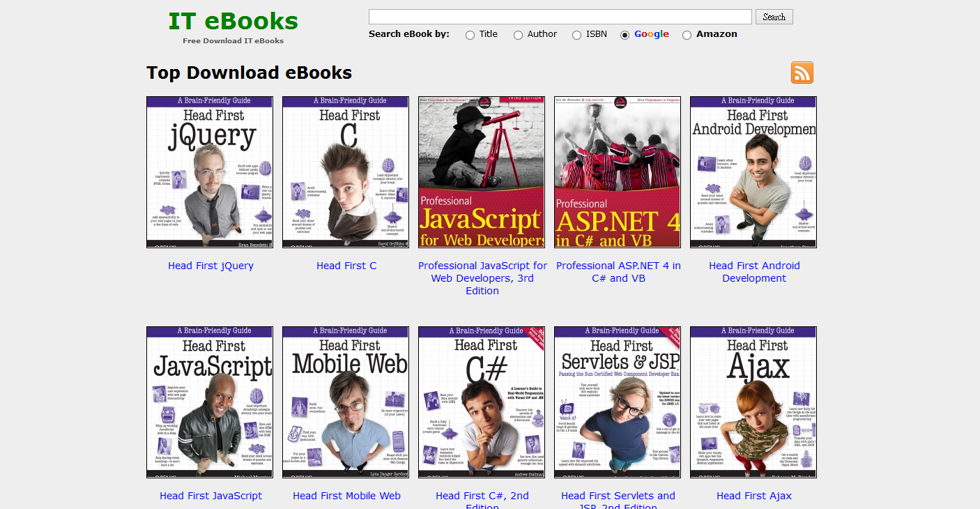
Task: Select the Title search radio button
Action: 470,35
